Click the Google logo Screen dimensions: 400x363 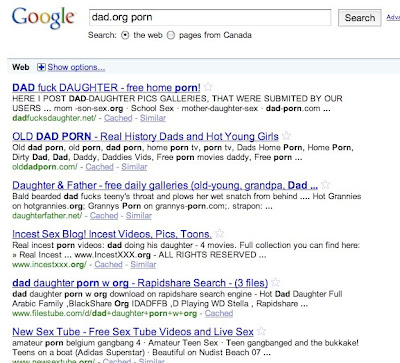pos(43,18)
